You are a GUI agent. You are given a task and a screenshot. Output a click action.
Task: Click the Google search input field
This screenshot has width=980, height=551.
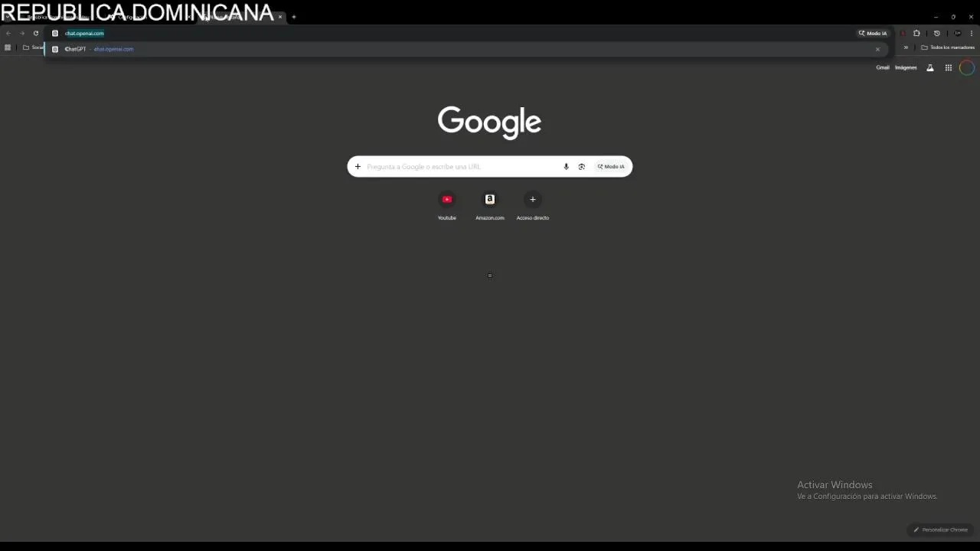459,167
